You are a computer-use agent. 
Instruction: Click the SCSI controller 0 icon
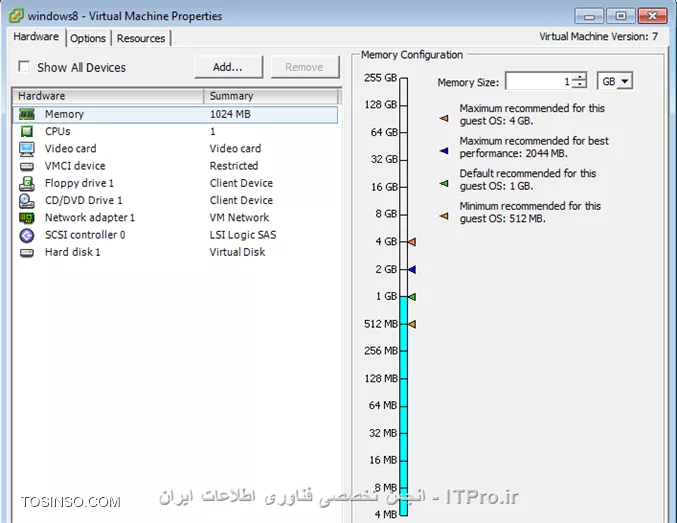coord(27,235)
